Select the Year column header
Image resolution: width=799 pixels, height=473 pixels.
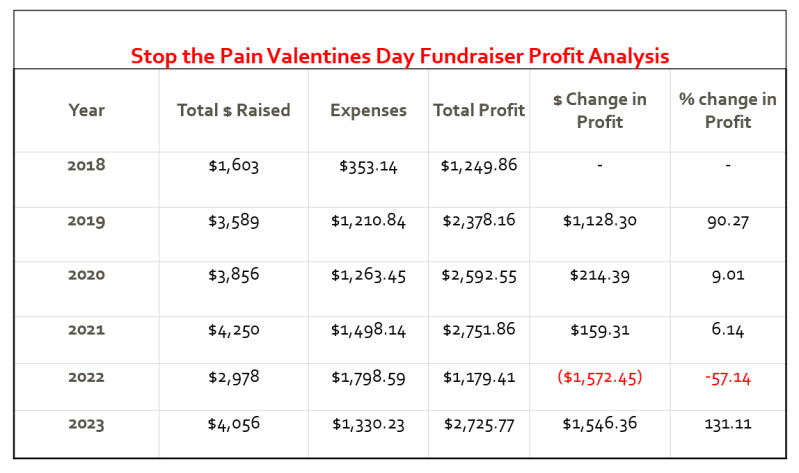tap(87, 110)
